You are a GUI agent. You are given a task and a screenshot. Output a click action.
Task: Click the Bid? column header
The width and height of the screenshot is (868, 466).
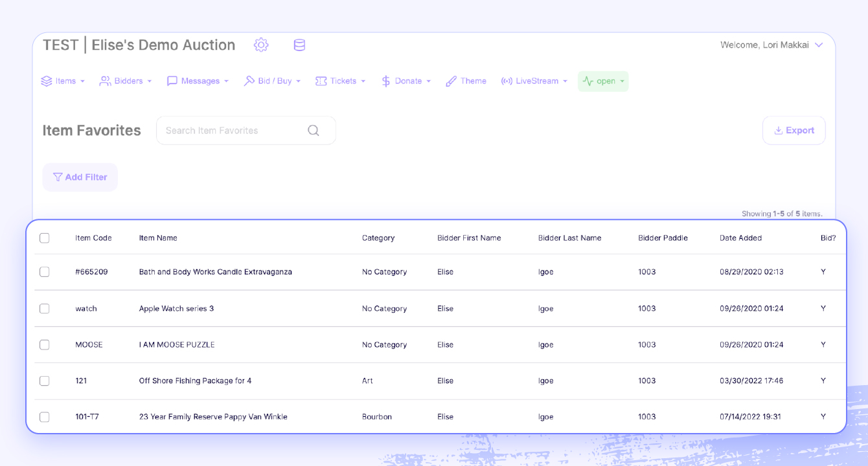[x=828, y=238]
